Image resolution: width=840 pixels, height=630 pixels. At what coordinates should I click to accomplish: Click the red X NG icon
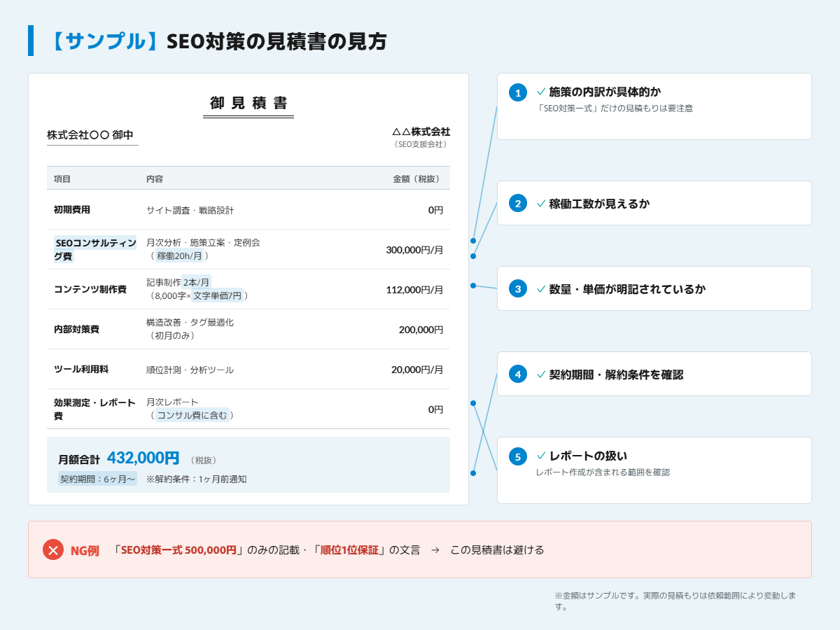click(53, 549)
